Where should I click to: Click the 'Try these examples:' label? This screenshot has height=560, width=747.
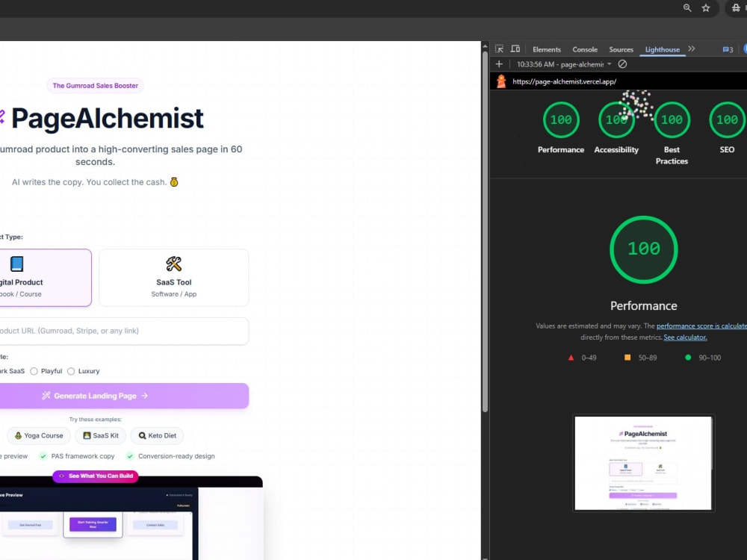96,420
